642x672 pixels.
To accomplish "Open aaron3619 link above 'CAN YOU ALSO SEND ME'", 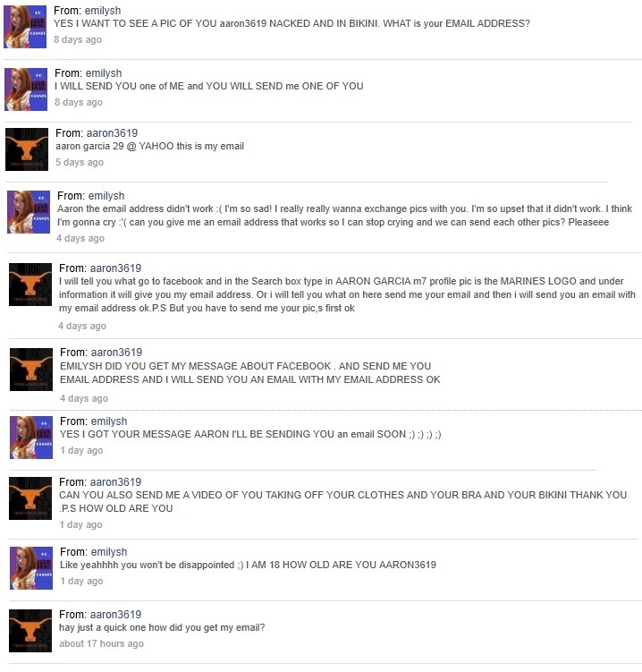I will (115, 482).
